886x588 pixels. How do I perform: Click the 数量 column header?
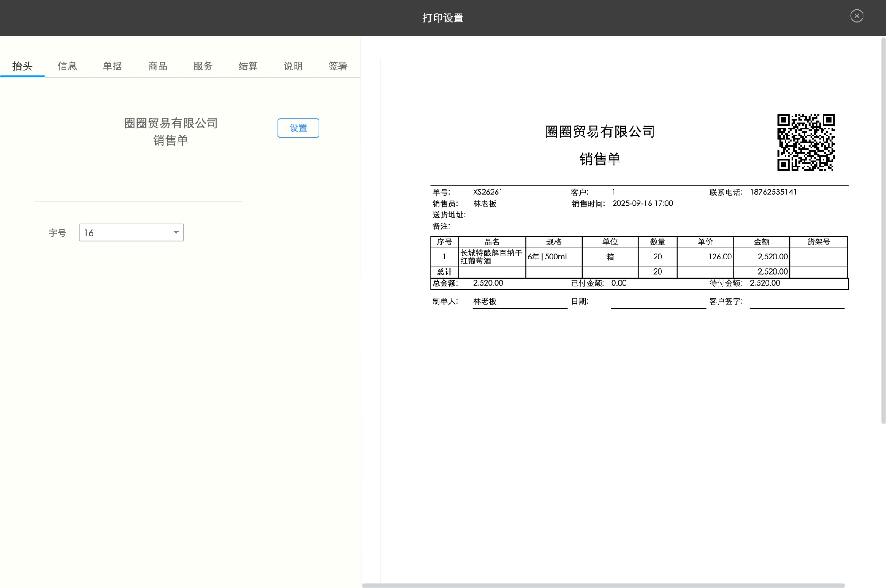[x=658, y=242]
